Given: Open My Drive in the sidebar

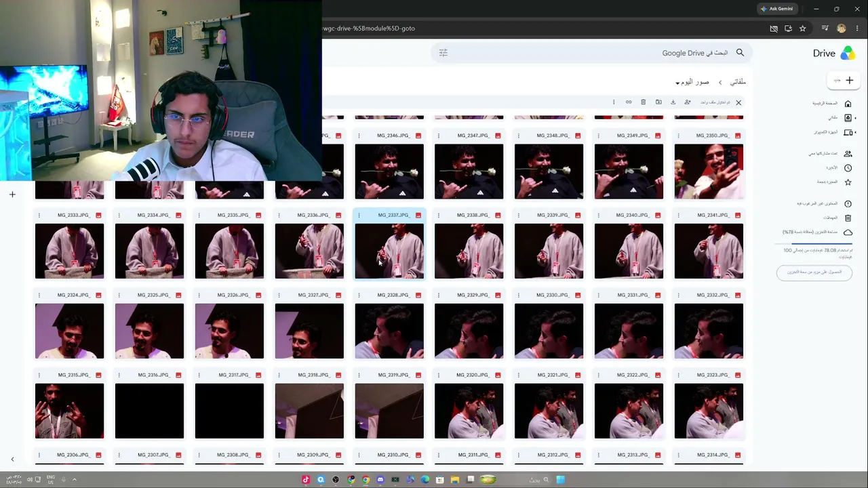Looking at the screenshot, I should tap(838, 118).
